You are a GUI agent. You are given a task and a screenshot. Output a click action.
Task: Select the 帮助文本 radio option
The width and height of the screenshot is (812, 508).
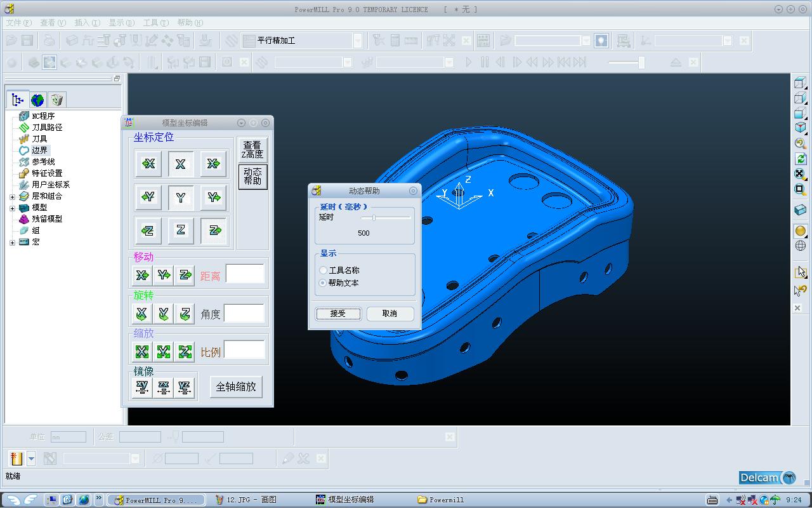(x=324, y=283)
